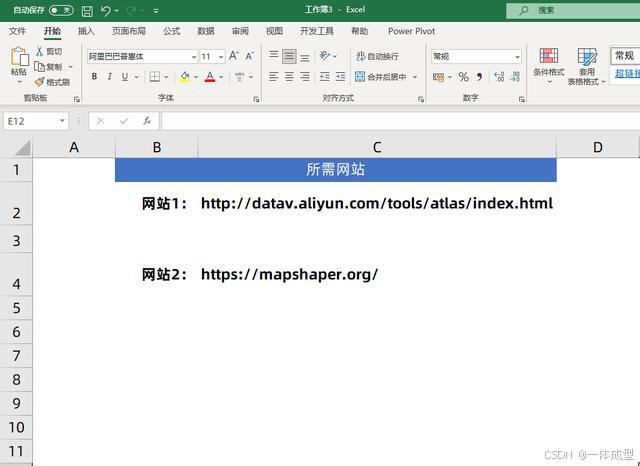
Task: Click the https://mapshaper.org/ cell
Action: pyautogui.click(x=377, y=274)
